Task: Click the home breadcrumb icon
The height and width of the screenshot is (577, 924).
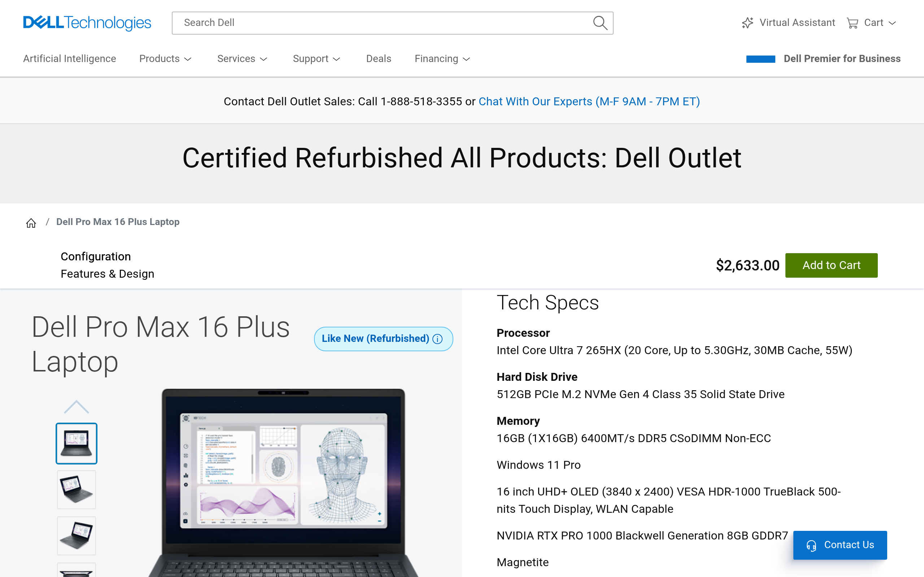Action: click(31, 223)
